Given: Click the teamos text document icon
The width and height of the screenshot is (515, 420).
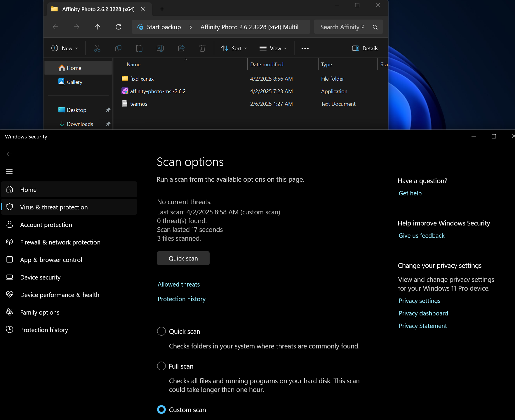Looking at the screenshot, I should click(x=125, y=103).
